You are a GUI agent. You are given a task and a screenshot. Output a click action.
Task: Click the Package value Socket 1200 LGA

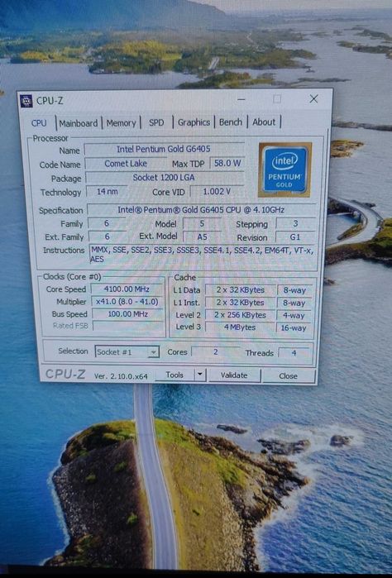[165, 177]
